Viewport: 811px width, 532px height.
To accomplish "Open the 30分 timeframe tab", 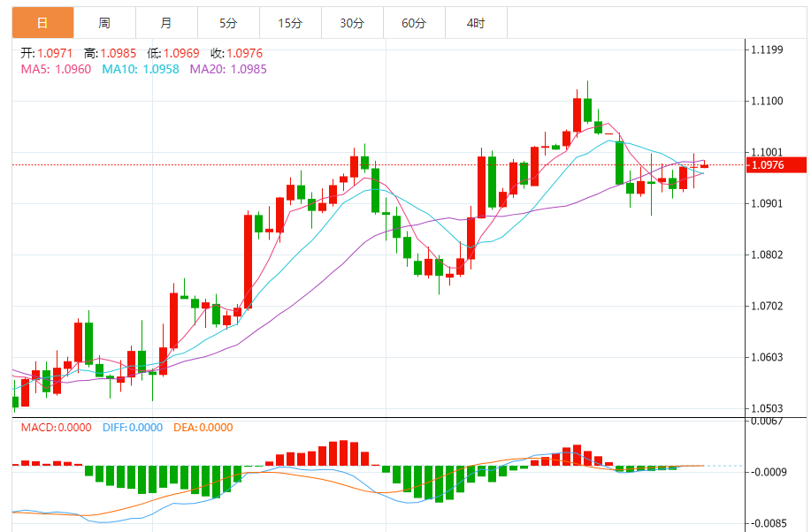I will click(352, 23).
